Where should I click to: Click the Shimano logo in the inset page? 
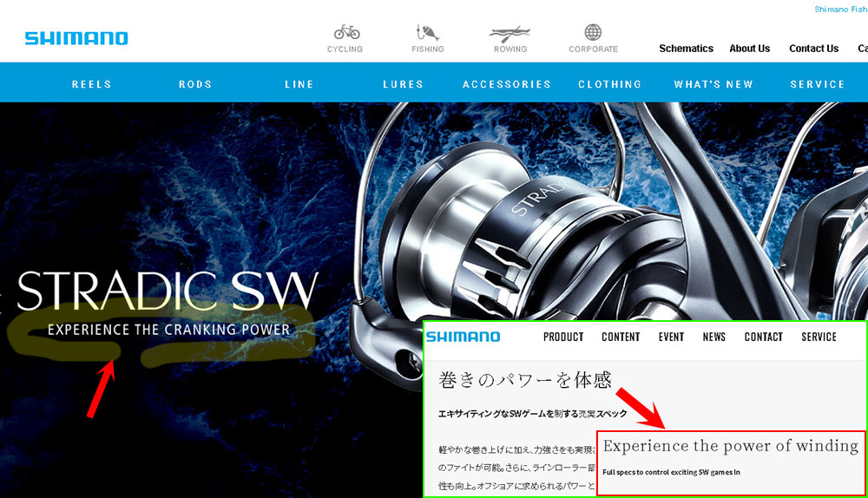pos(463,337)
